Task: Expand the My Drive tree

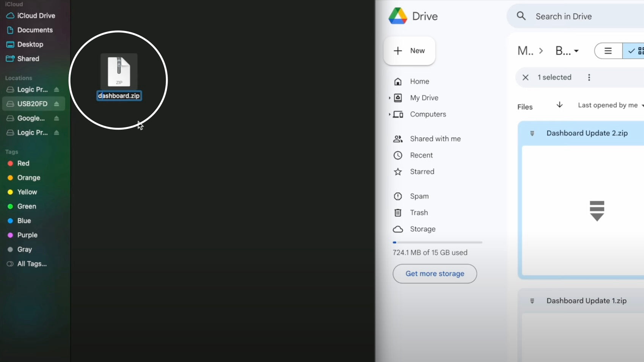Action: click(390, 98)
